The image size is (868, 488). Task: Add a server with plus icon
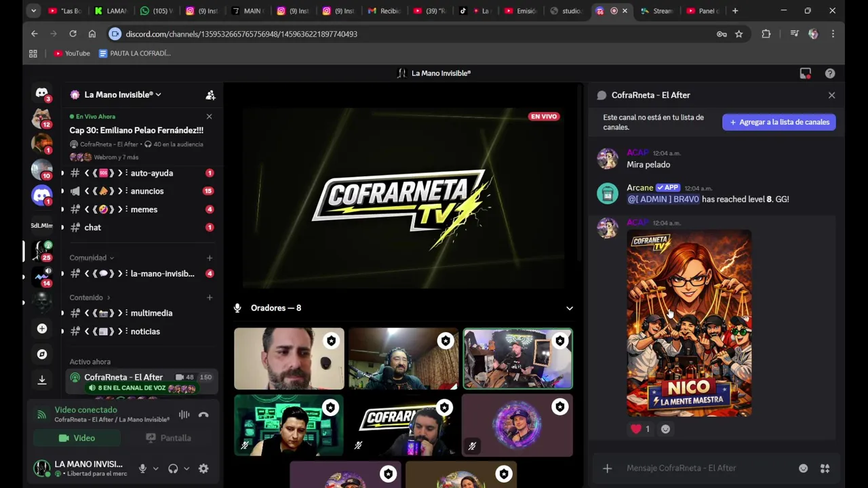(42, 329)
